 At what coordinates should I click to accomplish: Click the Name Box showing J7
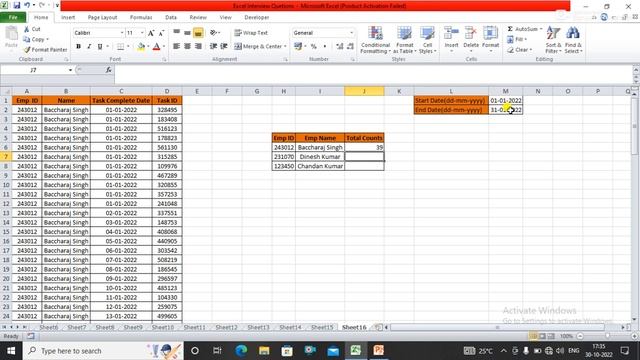coord(34,70)
